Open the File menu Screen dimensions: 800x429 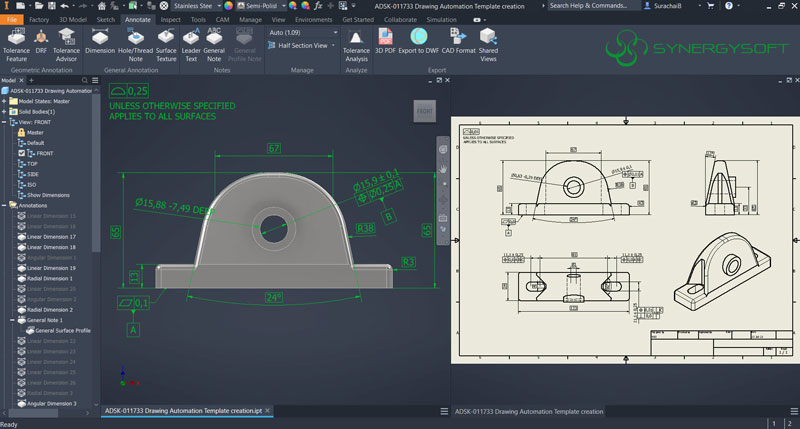[x=11, y=19]
